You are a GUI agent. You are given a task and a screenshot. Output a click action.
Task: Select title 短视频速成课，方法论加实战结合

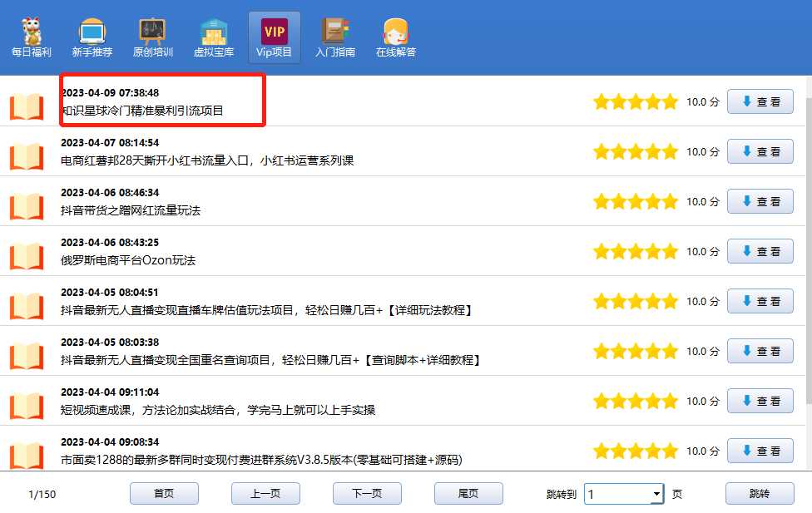[218, 410]
